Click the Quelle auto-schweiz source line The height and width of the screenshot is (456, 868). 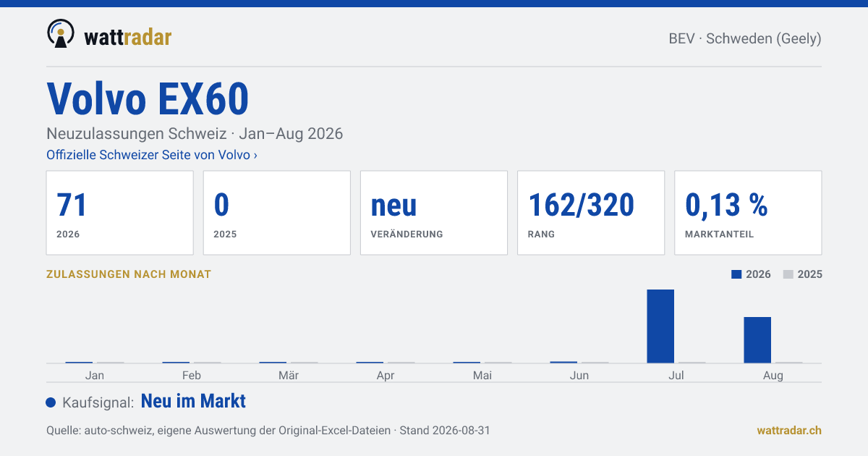pos(268,430)
